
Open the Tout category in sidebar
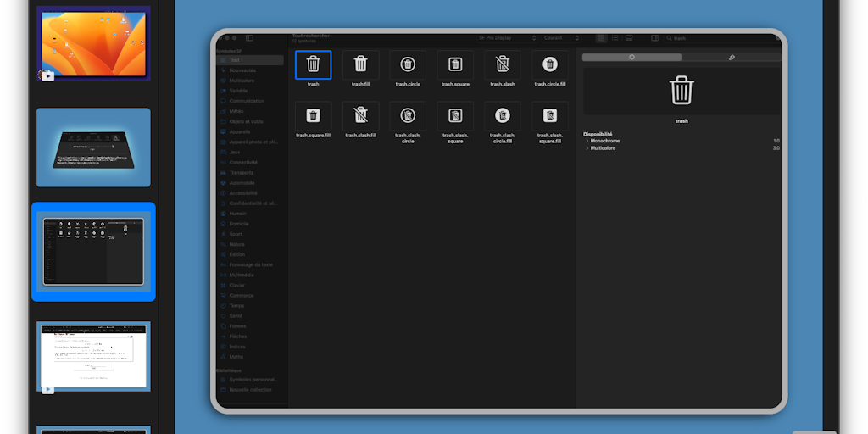coord(250,60)
